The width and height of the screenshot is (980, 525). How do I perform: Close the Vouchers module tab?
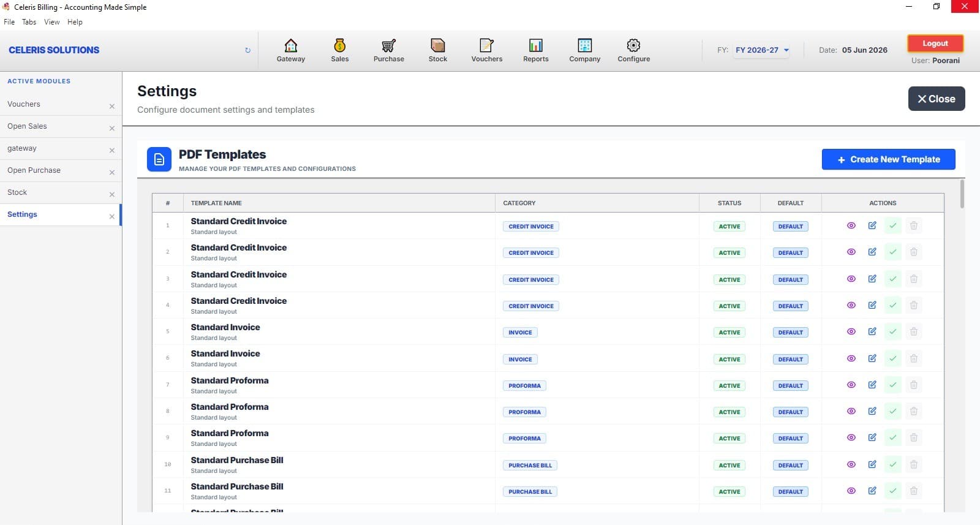pyautogui.click(x=112, y=106)
